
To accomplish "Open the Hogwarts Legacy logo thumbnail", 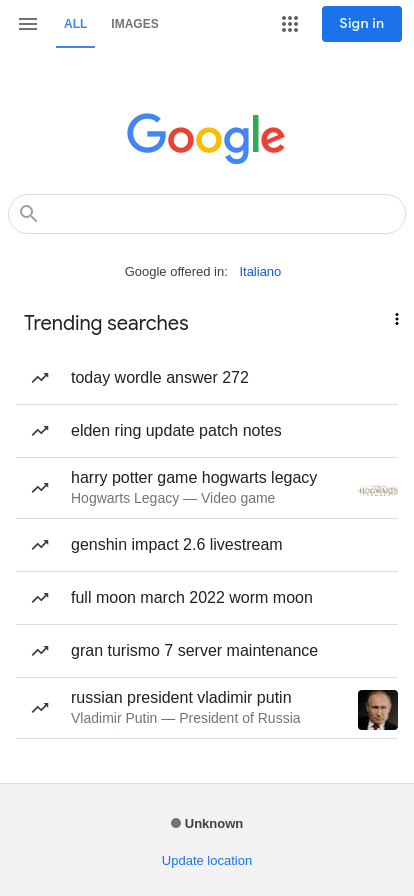I will point(378,490).
